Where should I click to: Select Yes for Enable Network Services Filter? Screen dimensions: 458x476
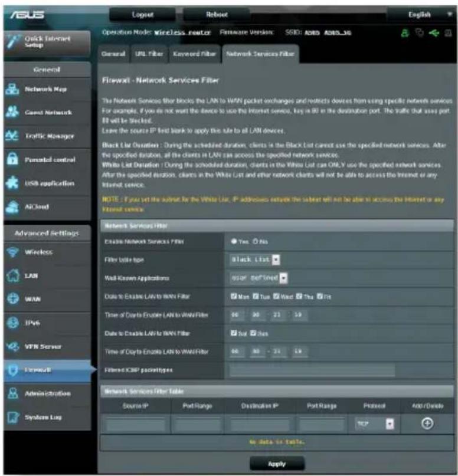point(234,241)
